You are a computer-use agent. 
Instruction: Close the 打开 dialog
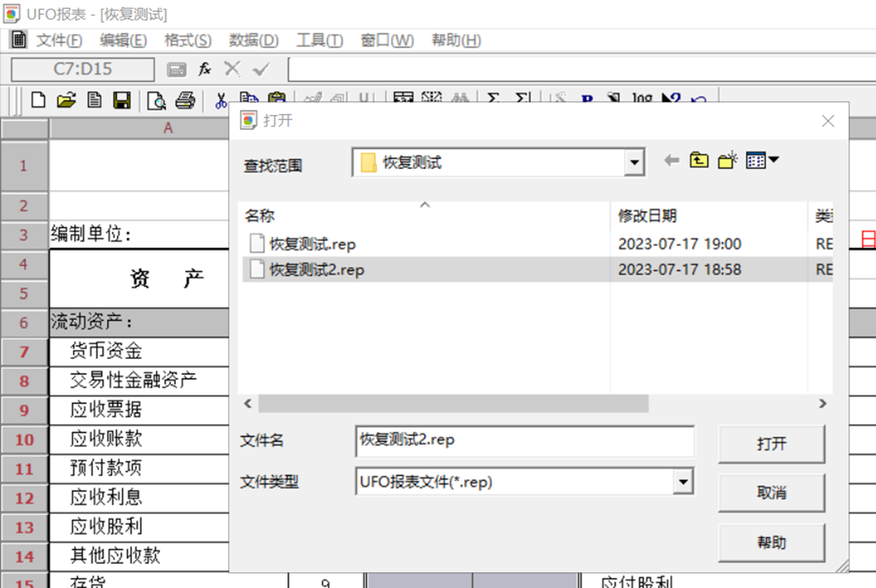pos(828,121)
